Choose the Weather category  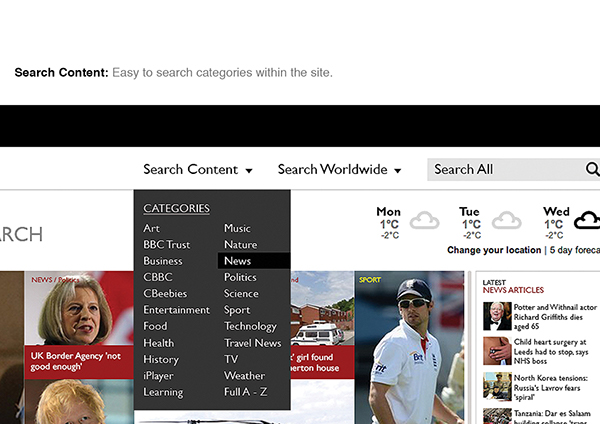(244, 376)
